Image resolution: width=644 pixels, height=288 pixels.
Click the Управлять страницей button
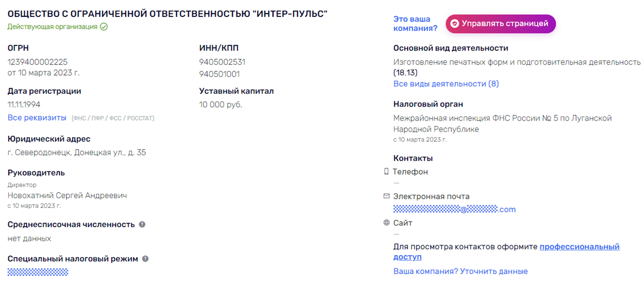[501, 24]
